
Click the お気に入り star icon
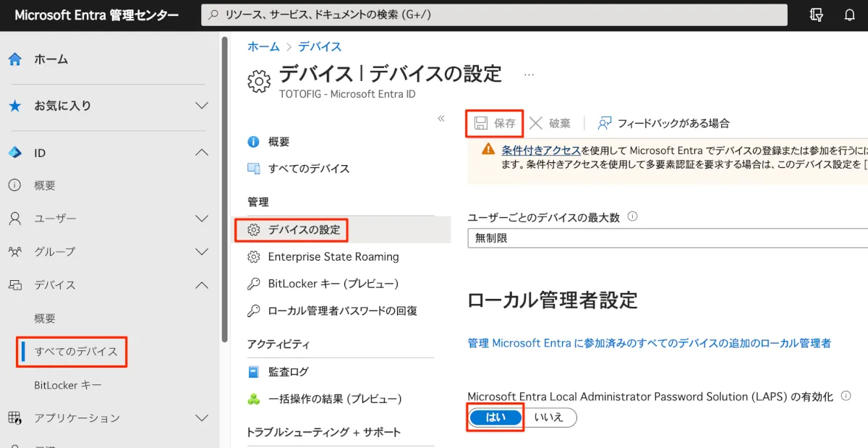point(15,106)
